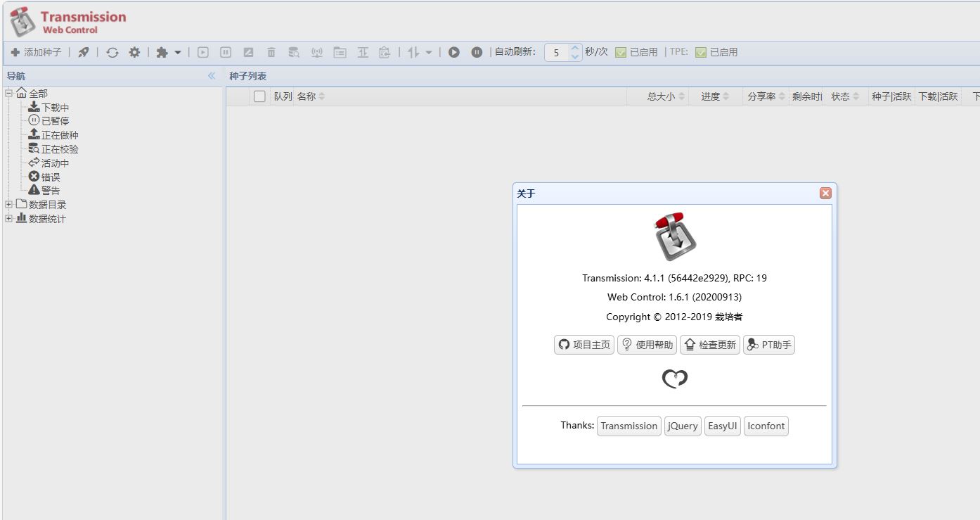Viewport: 980px width, 520px height.
Task: Click the Transmission Web Control logo
Action: pos(68,22)
